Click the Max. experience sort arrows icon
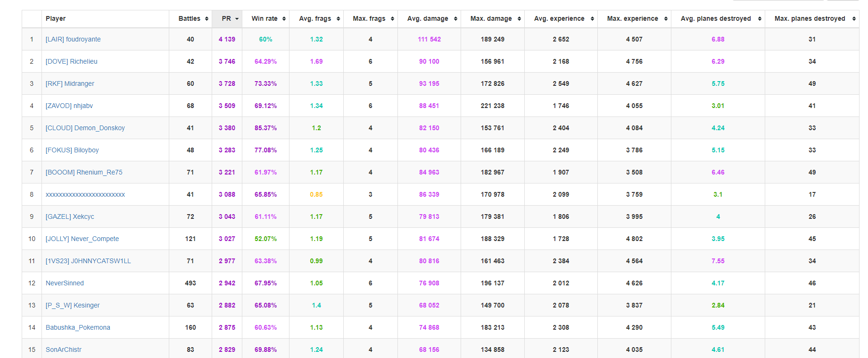Viewport: 868px width, 358px height. pyautogui.click(x=666, y=19)
